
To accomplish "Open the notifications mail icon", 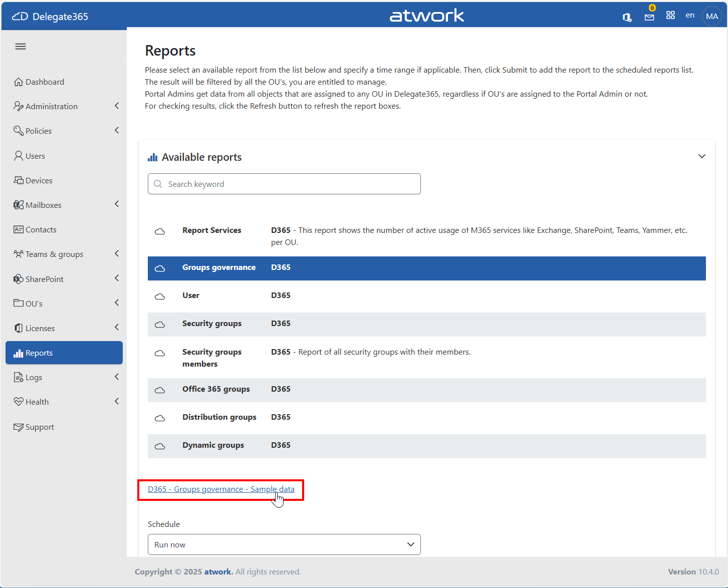I will 649,17.
